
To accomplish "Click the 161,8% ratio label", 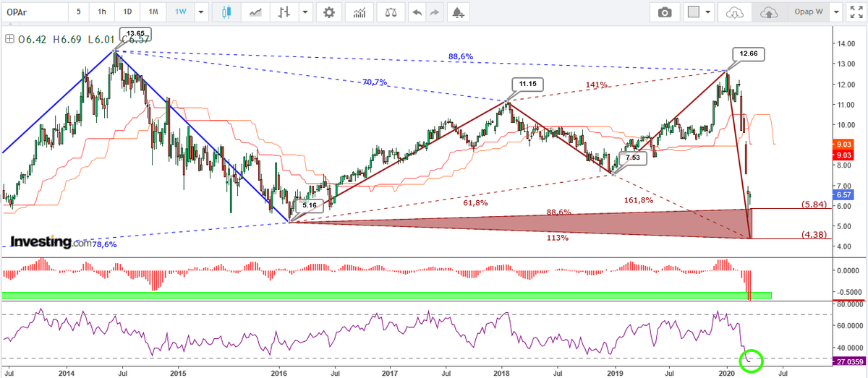I will point(637,199).
